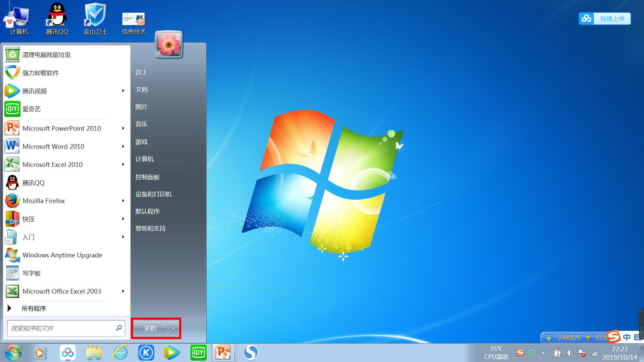Open shutdown options arrow beside 关机
644x362 pixels.
coord(173,328)
